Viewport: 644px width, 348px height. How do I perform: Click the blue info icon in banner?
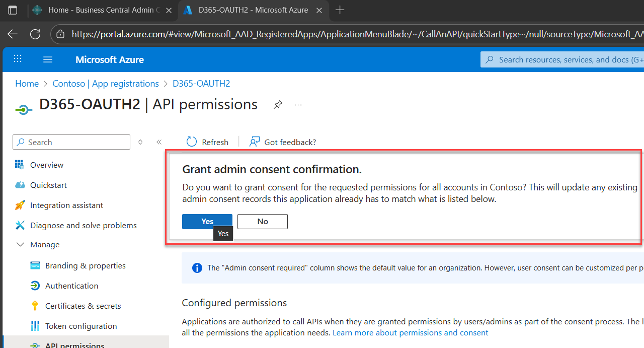click(x=197, y=268)
